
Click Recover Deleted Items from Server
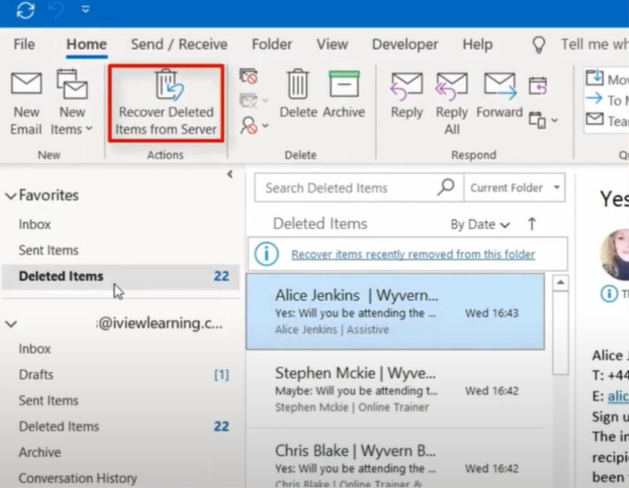coord(166,103)
